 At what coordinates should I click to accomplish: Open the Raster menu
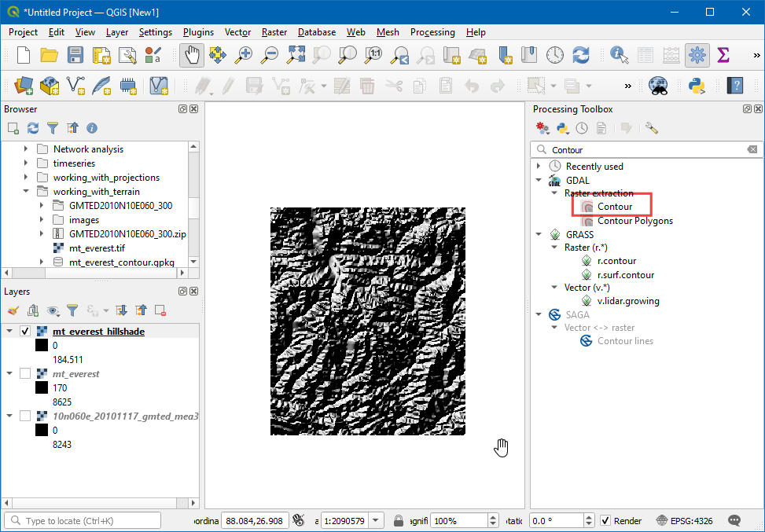pos(274,32)
